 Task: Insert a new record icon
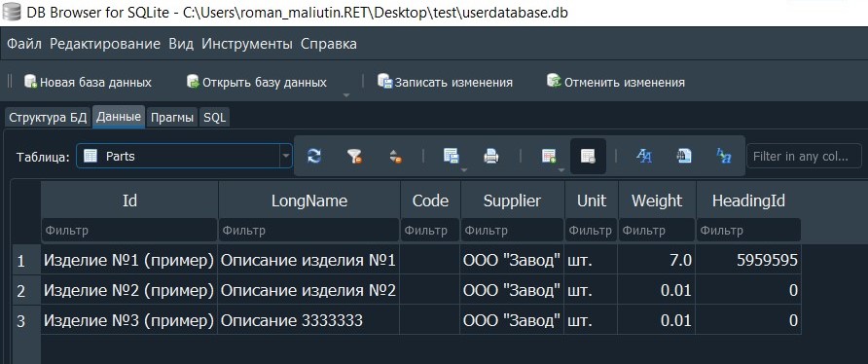548,157
